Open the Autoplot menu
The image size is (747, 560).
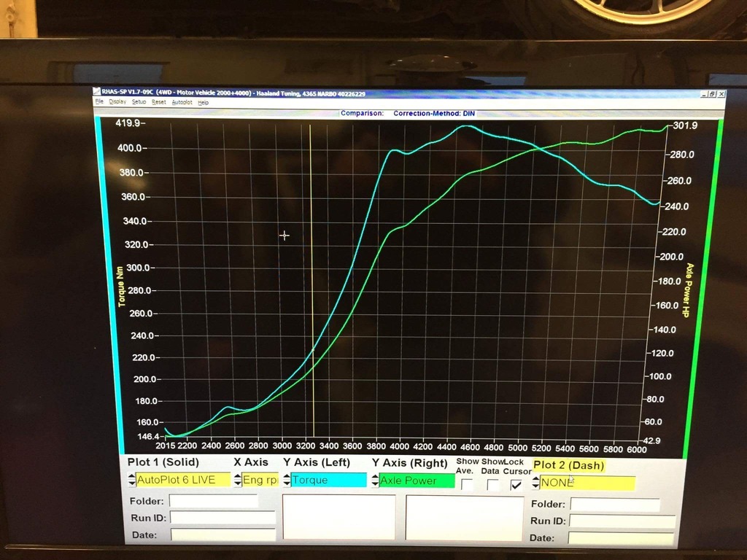pos(182,102)
